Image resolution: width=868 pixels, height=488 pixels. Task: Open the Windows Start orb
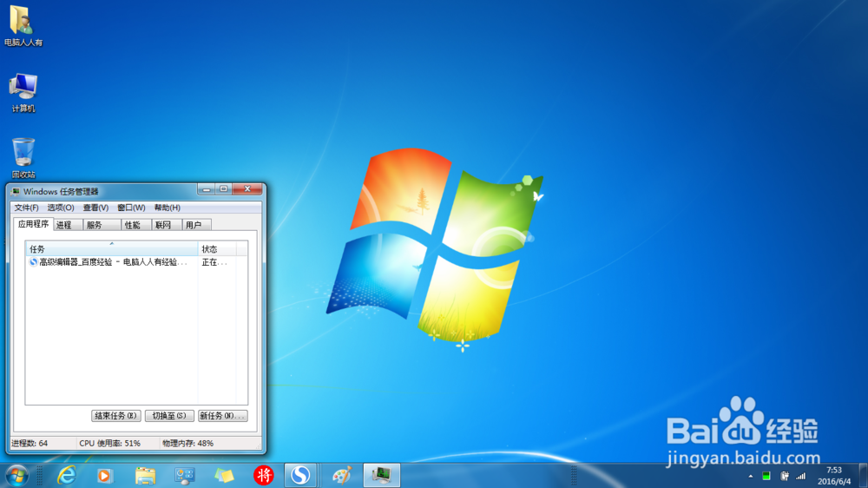pyautogui.click(x=17, y=475)
